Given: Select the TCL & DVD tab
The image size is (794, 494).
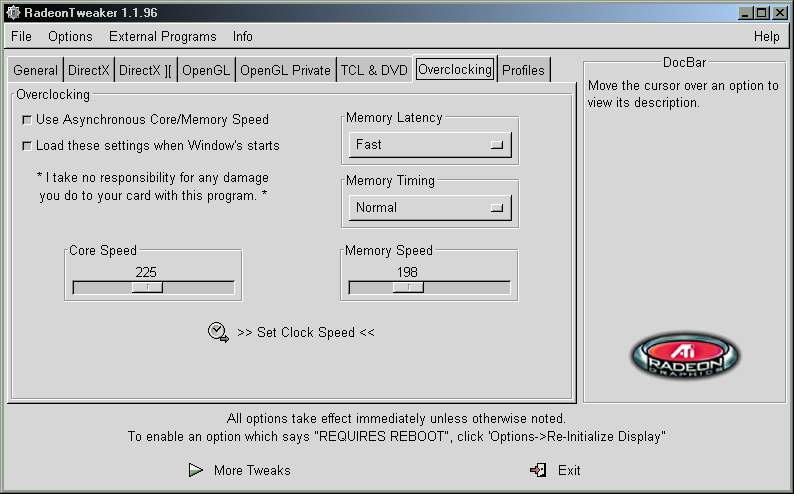Looking at the screenshot, I should tap(374, 70).
